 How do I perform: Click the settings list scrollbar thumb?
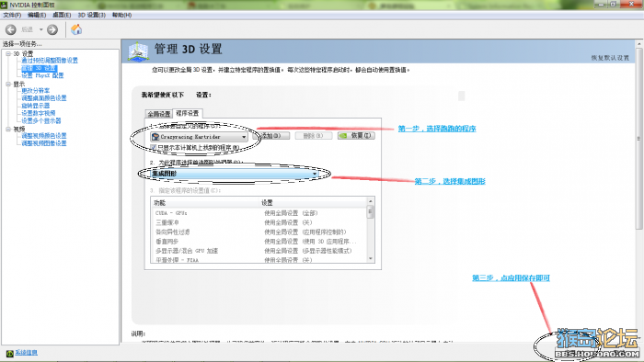[371, 212]
